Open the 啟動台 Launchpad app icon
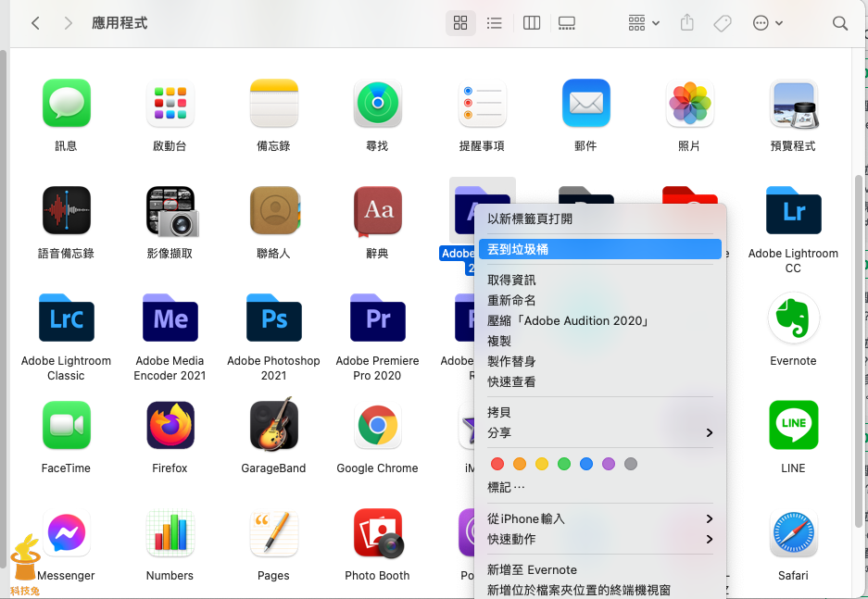 tap(170, 103)
